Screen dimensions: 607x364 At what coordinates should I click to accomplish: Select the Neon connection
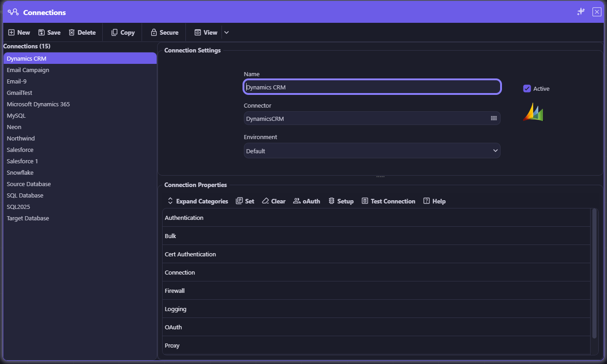80,127
